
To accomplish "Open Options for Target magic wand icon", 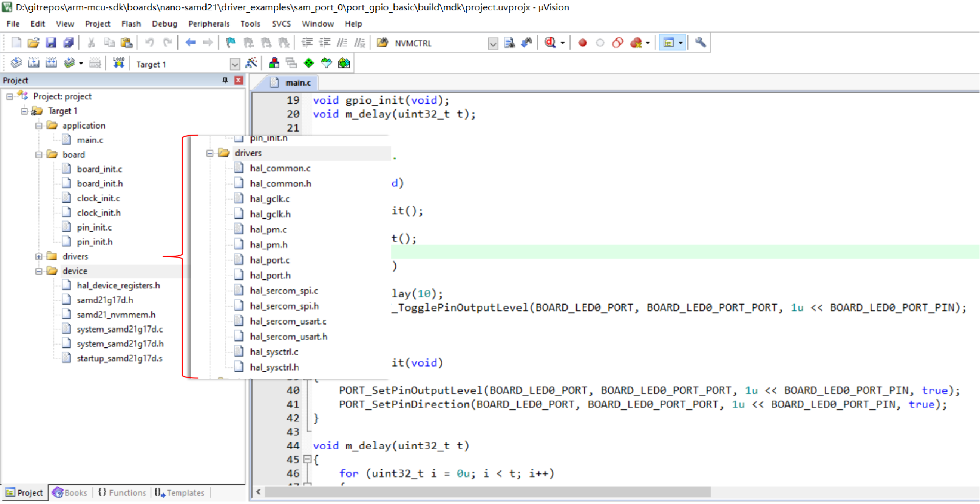I will pyautogui.click(x=251, y=63).
